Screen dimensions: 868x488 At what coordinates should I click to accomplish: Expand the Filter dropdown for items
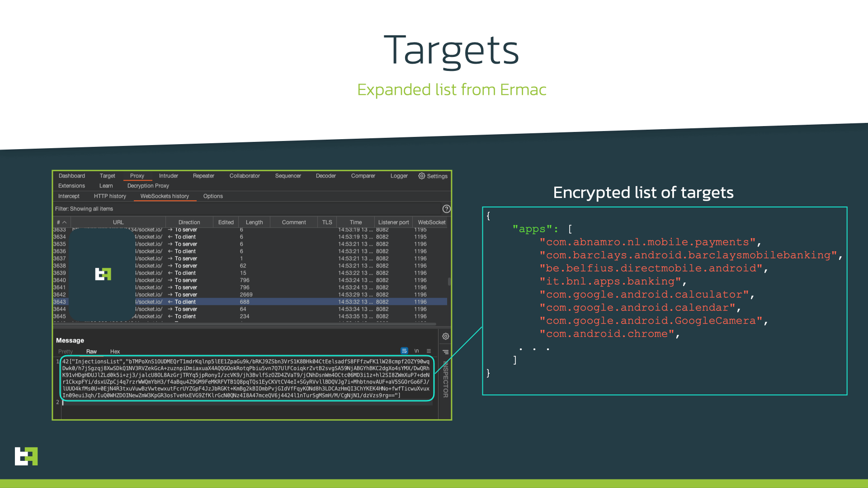(84, 209)
